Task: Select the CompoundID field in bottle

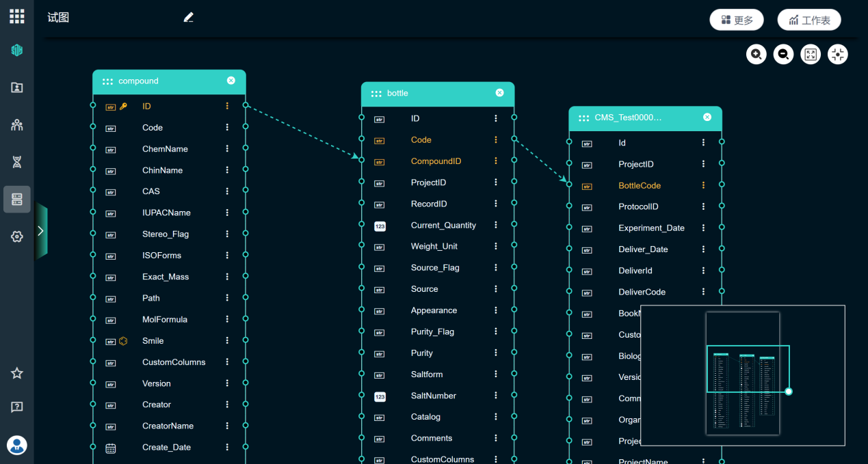Action: [x=438, y=161]
